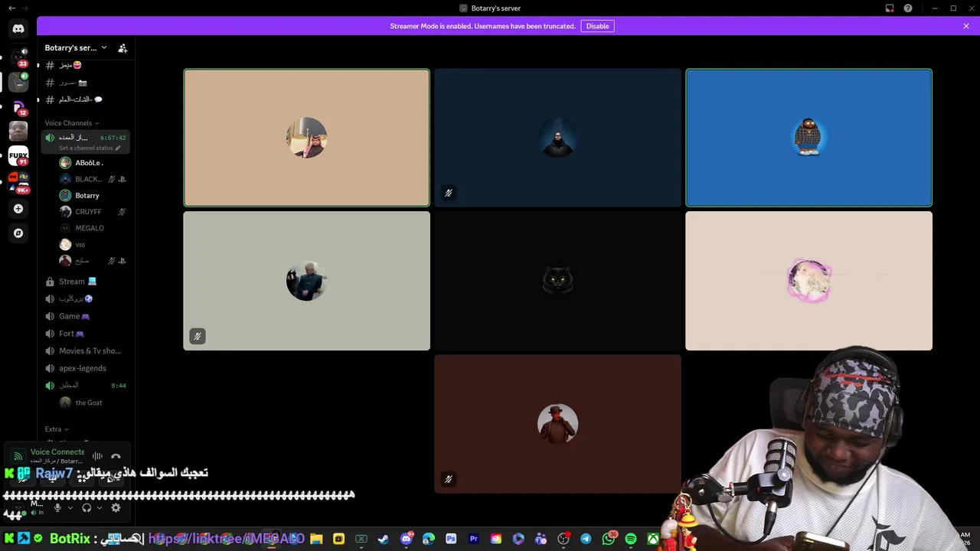The image size is (980, 551).
Task: Open Premiere Pro from the taskbar
Action: [473, 539]
